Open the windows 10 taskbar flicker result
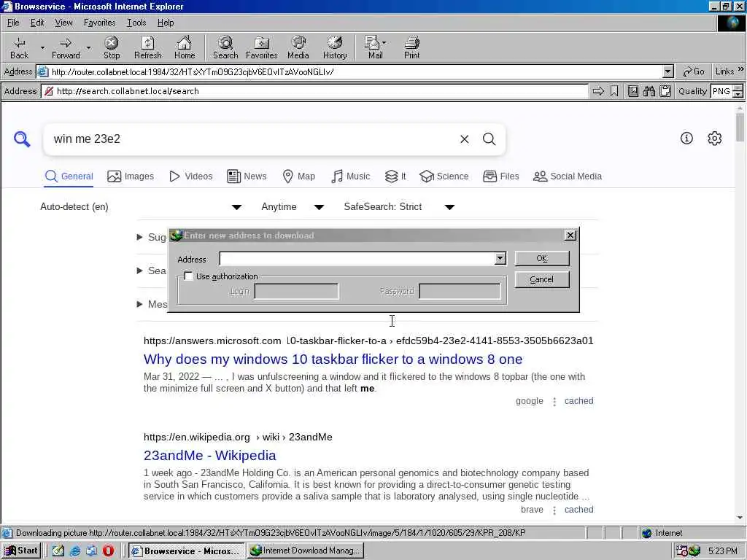This screenshot has width=747, height=560. coord(333,359)
